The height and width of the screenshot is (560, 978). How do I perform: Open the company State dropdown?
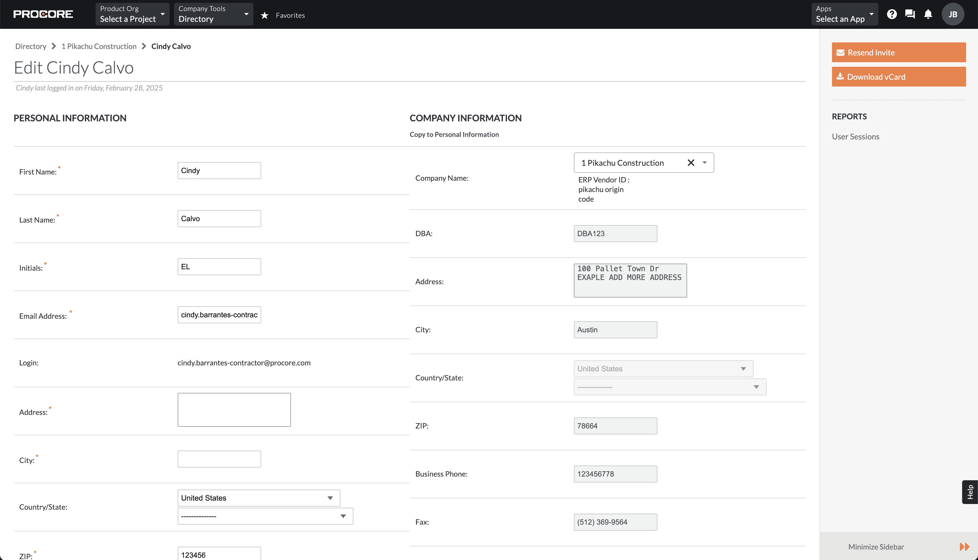[670, 387]
